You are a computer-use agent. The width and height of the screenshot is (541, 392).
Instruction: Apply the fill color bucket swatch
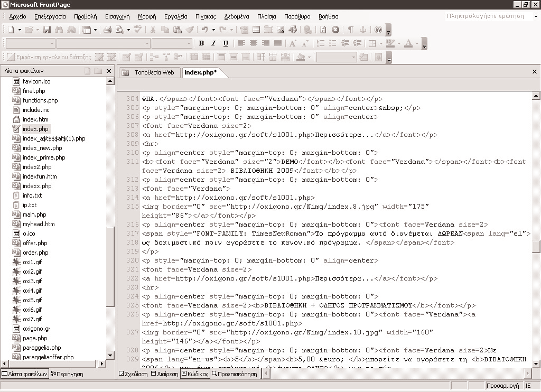(301, 57)
